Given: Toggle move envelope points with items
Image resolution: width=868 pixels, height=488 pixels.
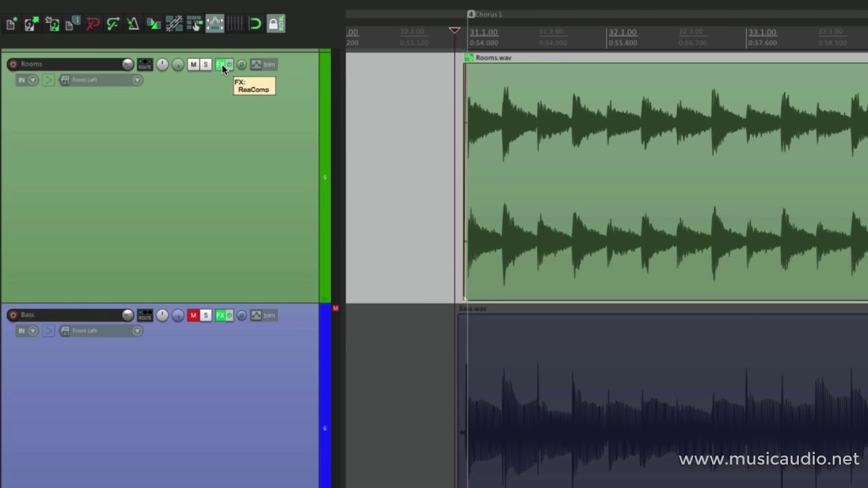Looking at the screenshot, I should click(x=215, y=24).
